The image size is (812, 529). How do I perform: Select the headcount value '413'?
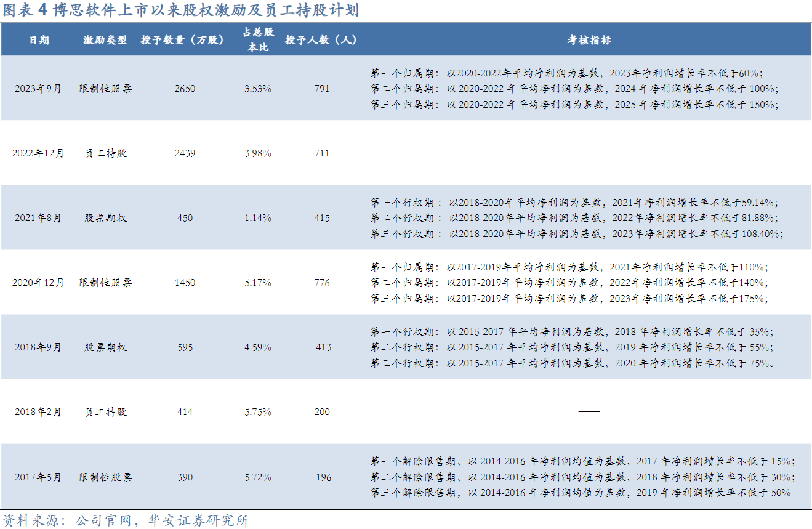click(x=324, y=347)
